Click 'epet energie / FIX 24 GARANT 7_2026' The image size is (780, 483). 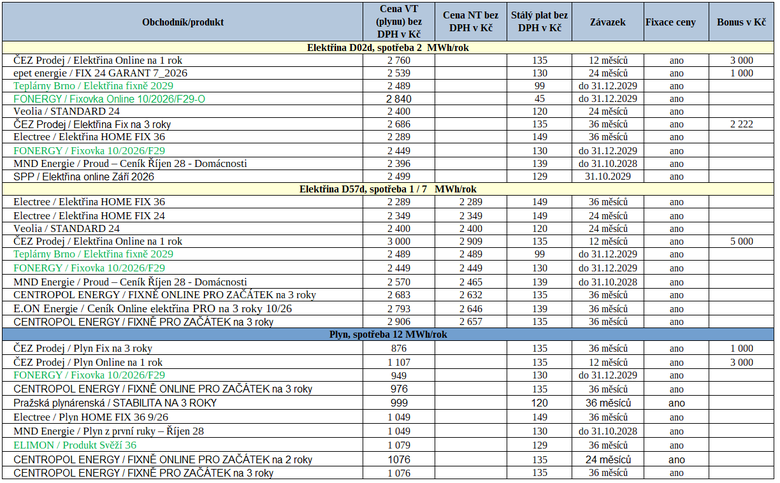click(100, 73)
